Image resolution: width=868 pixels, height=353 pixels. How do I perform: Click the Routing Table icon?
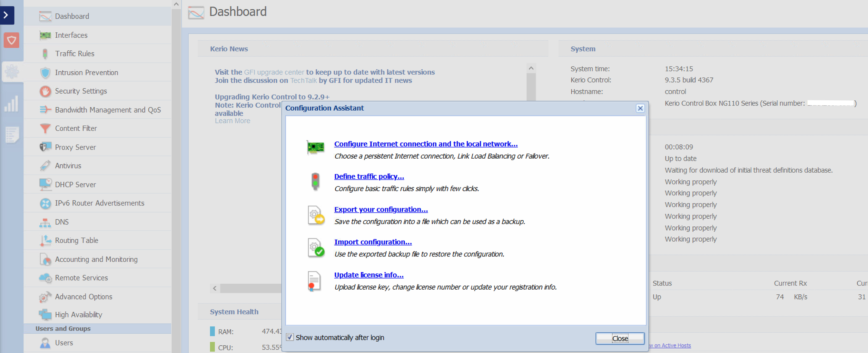point(45,241)
